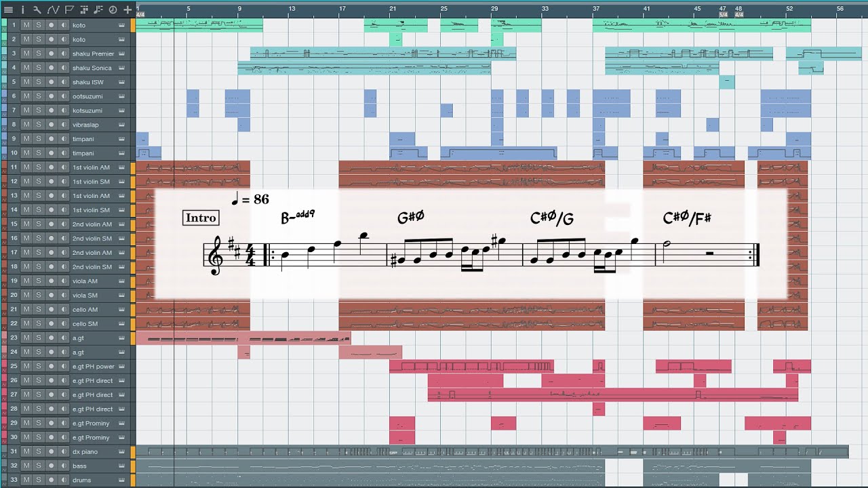Solo the shaku Premier track
This screenshot has width=868, height=488.
(39, 54)
